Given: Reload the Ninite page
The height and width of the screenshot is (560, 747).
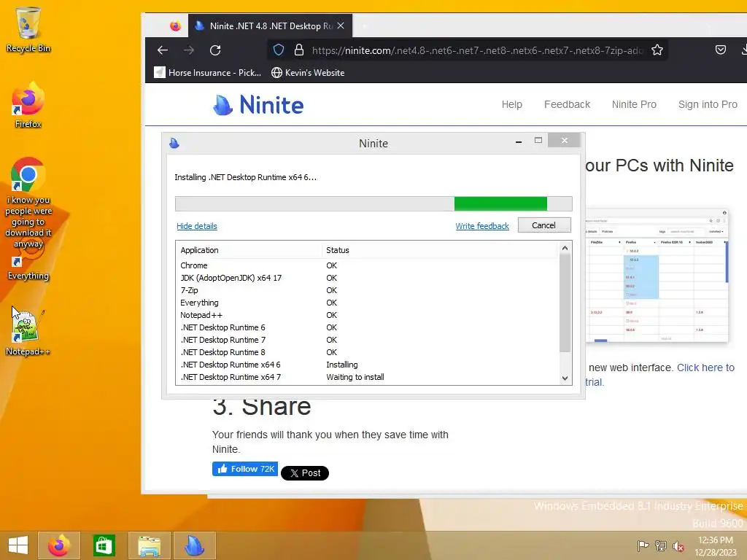Looking at the screenshot, I should pos(215,50).
